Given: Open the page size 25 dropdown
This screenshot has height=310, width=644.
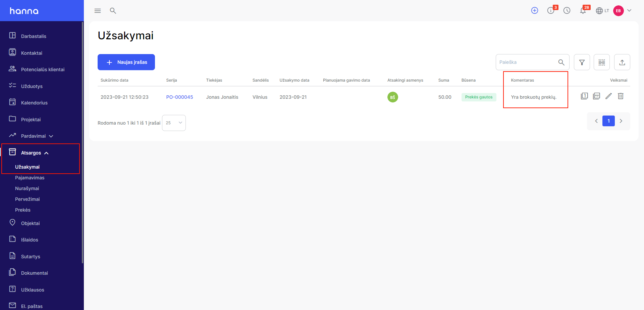Looking at the screenshot, I should [174, 123].
